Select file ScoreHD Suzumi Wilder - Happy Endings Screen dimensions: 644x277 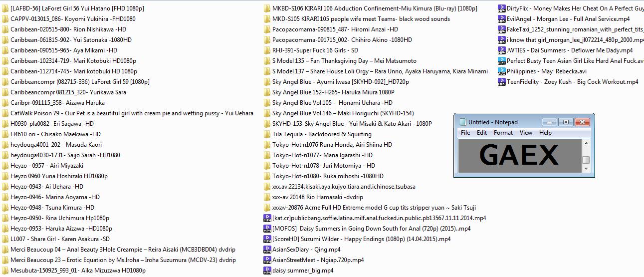(361, 239)
